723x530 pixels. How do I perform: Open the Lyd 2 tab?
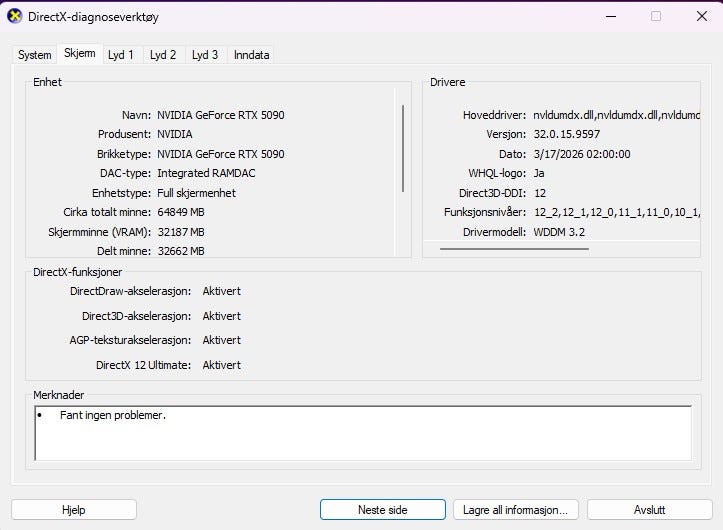pyautogui.click(x=163, y=55)
